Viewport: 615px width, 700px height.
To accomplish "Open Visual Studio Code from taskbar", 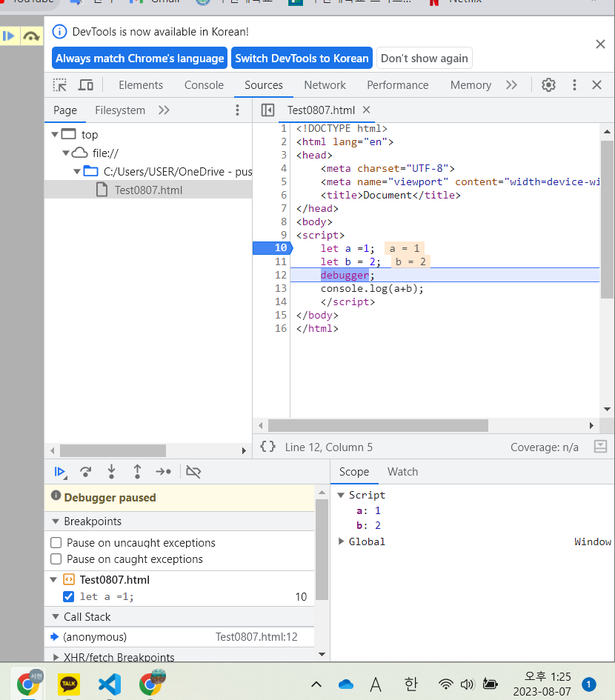I will click(x=110, y=684).
